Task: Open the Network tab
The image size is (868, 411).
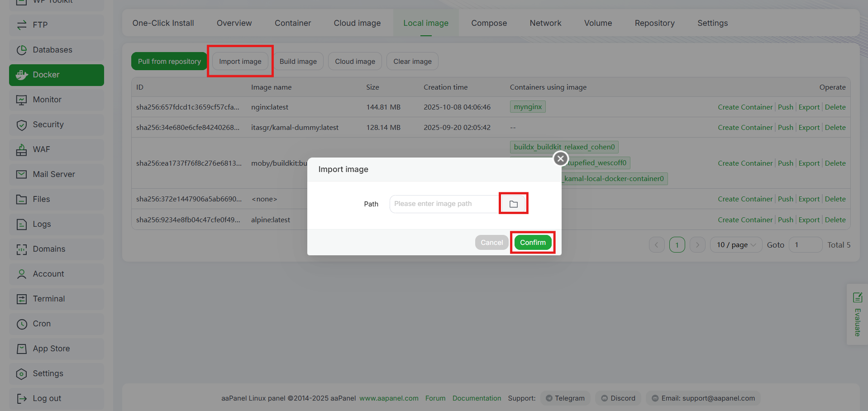Action: [545, 23]
